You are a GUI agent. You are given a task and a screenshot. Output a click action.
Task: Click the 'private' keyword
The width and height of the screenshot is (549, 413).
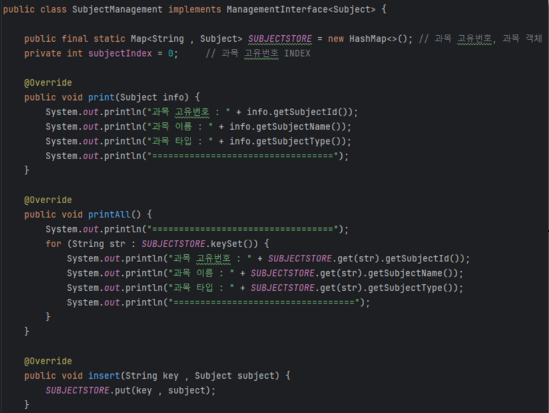[x=43, y=54]
